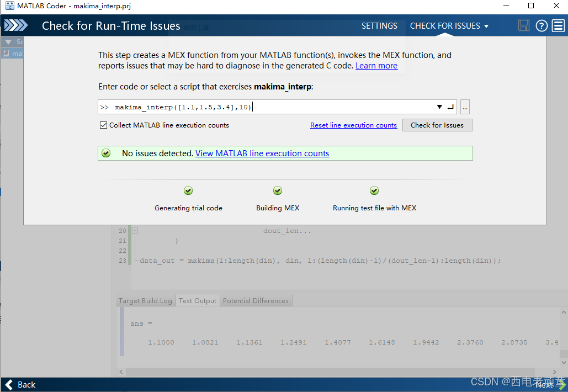Click the green No issues detected checkmark
The width and height of the screenshot is (568, 392).
pos(106,153)
